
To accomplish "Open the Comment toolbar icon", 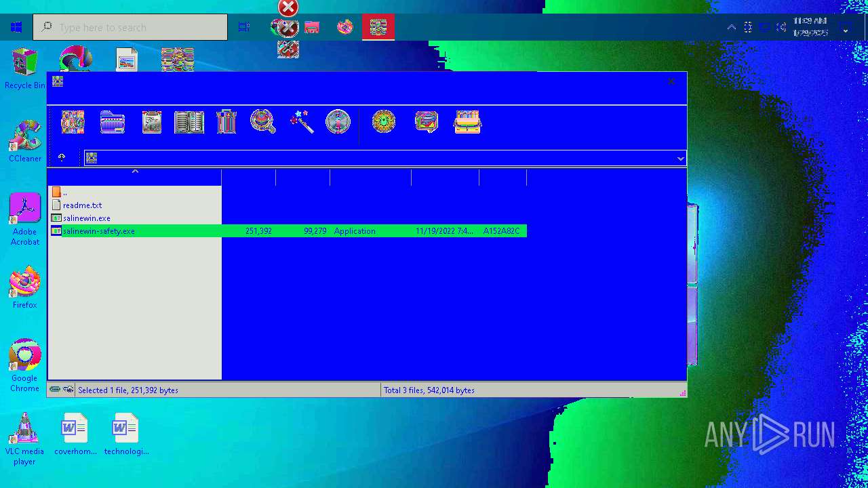I will (427, 122).
